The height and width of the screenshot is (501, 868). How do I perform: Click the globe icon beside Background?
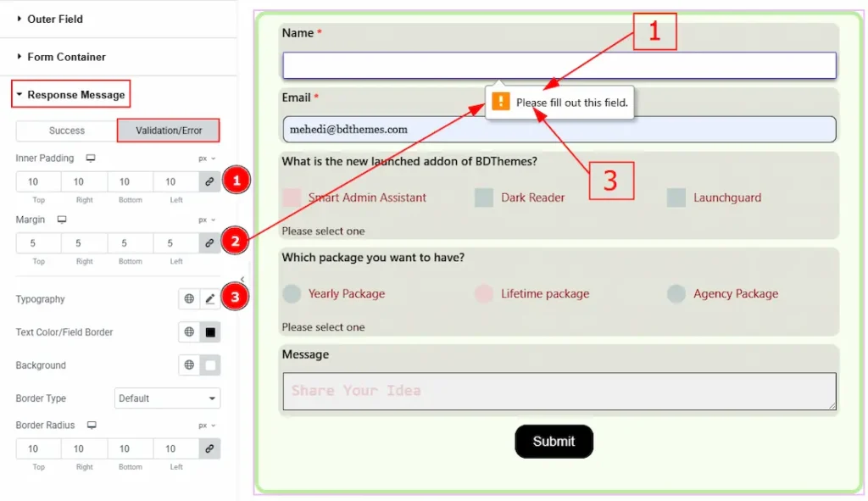[189, 365]
